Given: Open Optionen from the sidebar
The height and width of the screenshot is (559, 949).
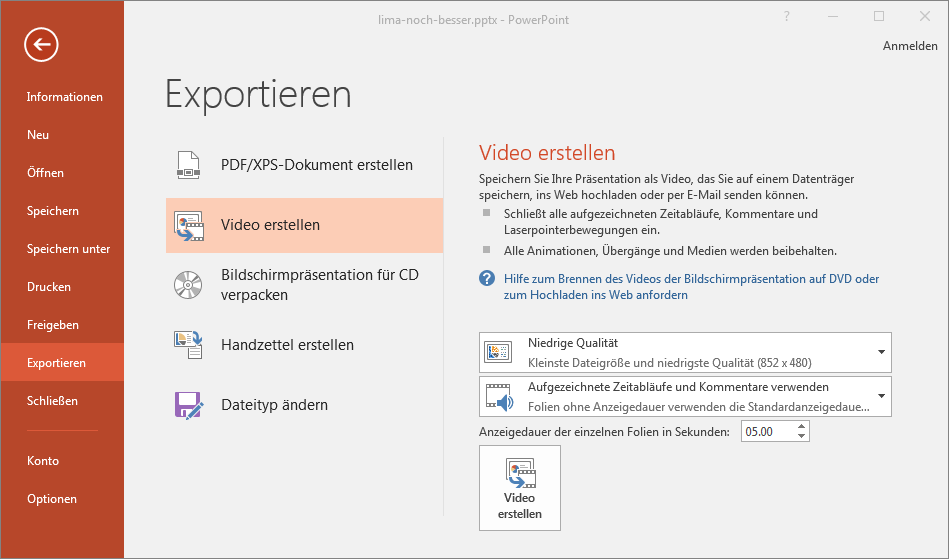Looking at the screenshot, I should tap(52, 499).
